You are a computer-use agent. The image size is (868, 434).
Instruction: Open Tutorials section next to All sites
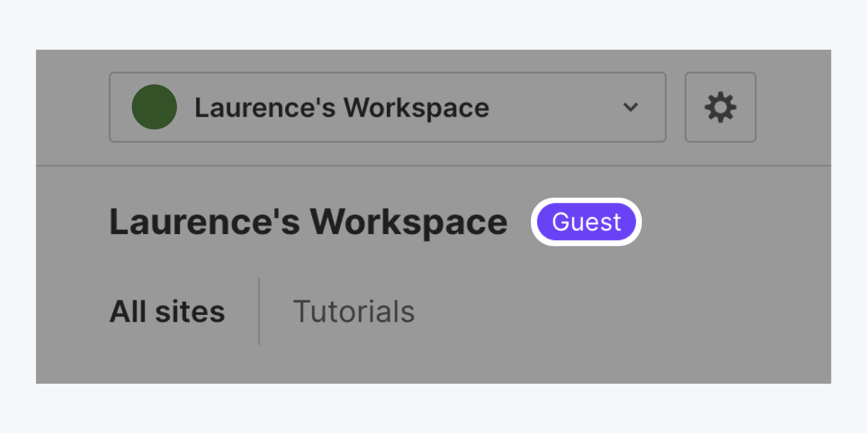pos(354,311)
